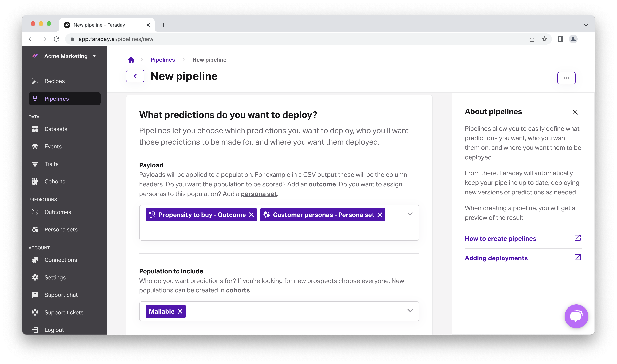Open the How to create pipelines link
Viewport: 617px width, 364px height.
click(x=500, y=239)
